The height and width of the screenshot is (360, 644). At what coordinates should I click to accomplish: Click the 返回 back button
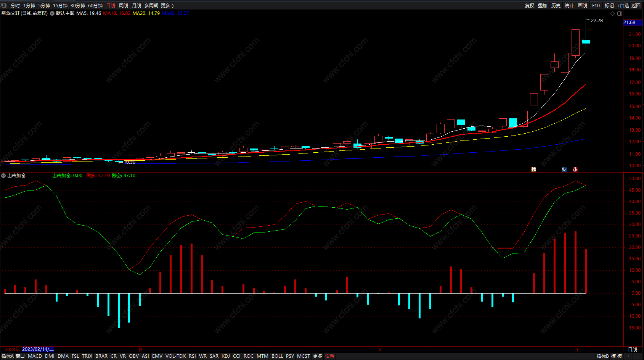636,6
